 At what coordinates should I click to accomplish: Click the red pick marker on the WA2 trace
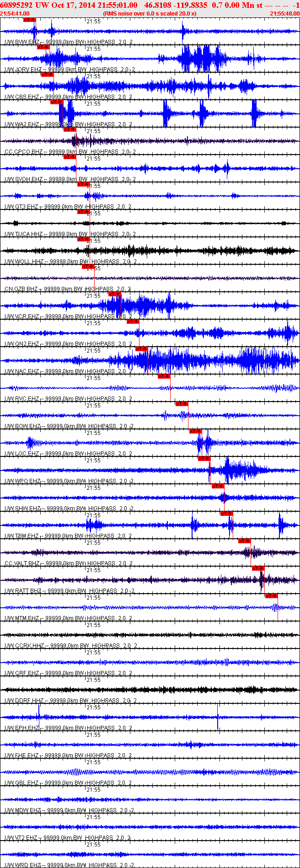[x=56, y=102]
